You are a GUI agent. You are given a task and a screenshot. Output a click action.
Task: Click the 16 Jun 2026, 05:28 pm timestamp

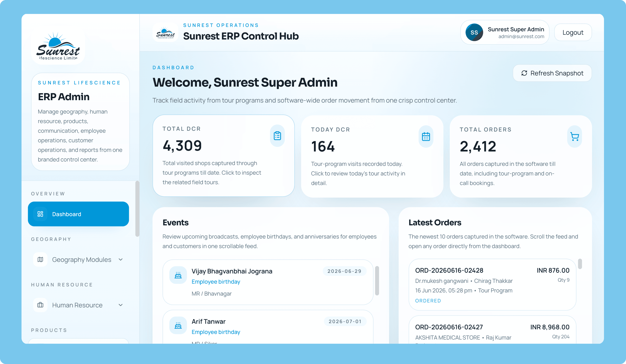coord(443,290)
